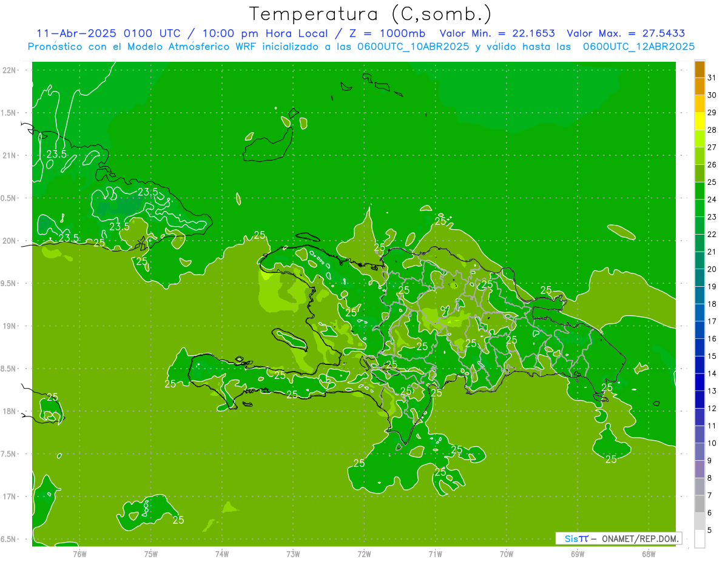728x562 pixels.
Task: Click 'Valor Max. = 27.5433'
Action: [x=625, y=33]
